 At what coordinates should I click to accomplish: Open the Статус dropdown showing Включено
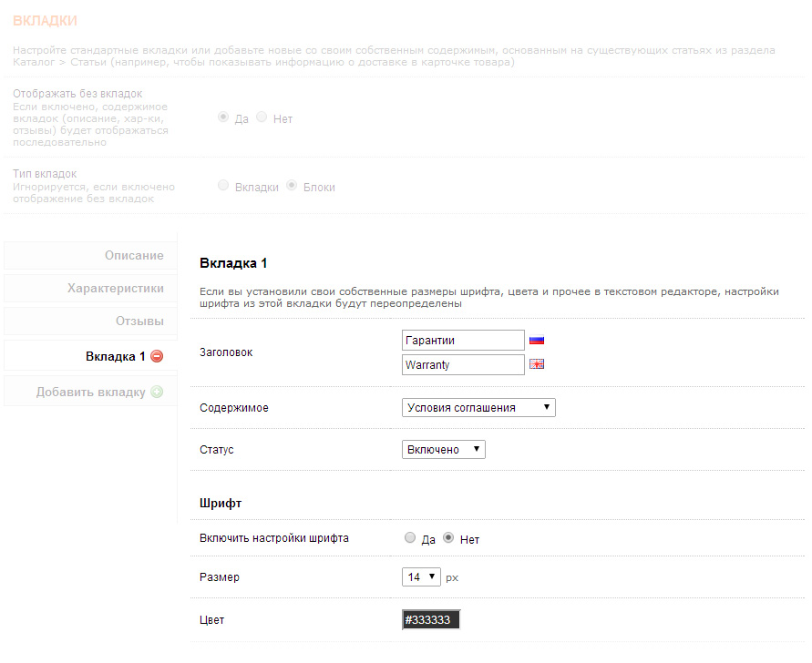tap(443, 449)
